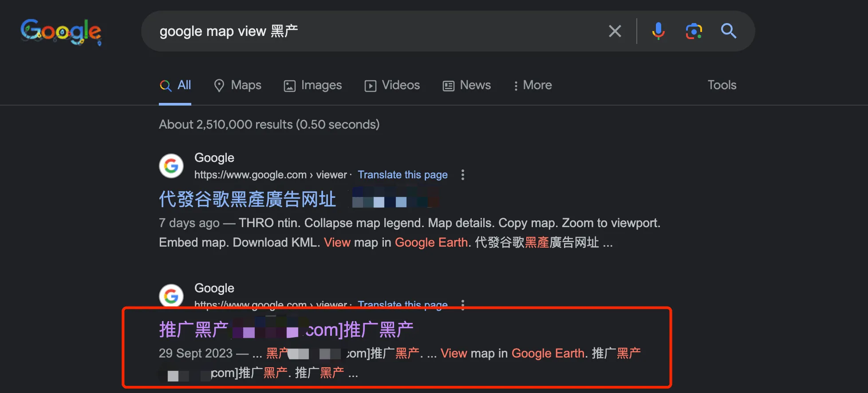
Task: Start voice search with microphone icon
Action: [x=658, y=31]
